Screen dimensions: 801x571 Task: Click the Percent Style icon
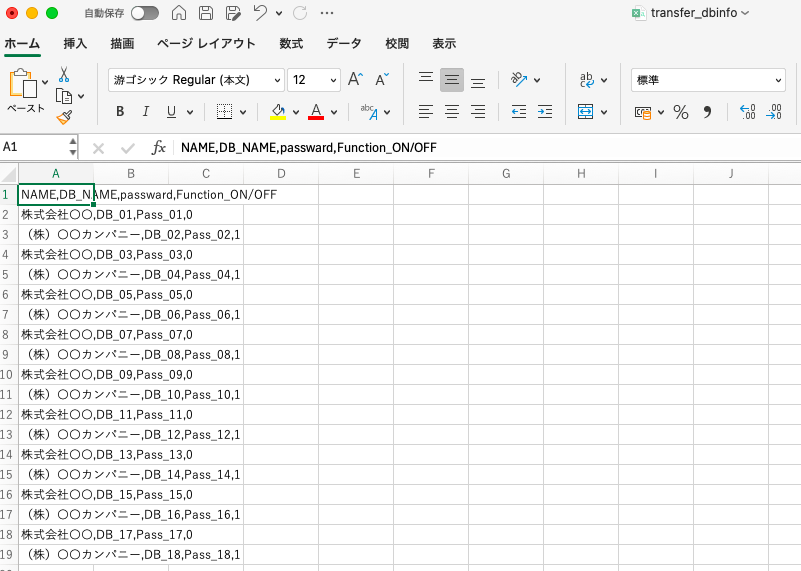coord(680,112)
